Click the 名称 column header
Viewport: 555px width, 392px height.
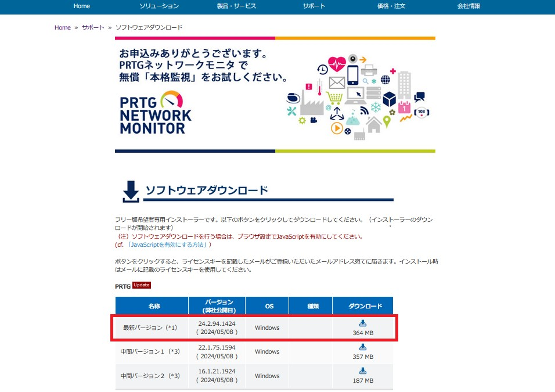click(152, 306)
